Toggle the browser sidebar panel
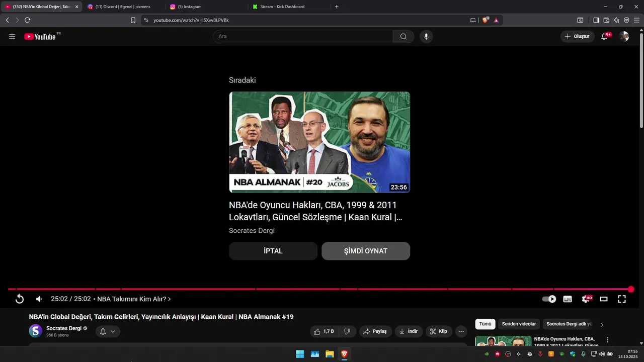The image size is (644, 362). [596, 20]
